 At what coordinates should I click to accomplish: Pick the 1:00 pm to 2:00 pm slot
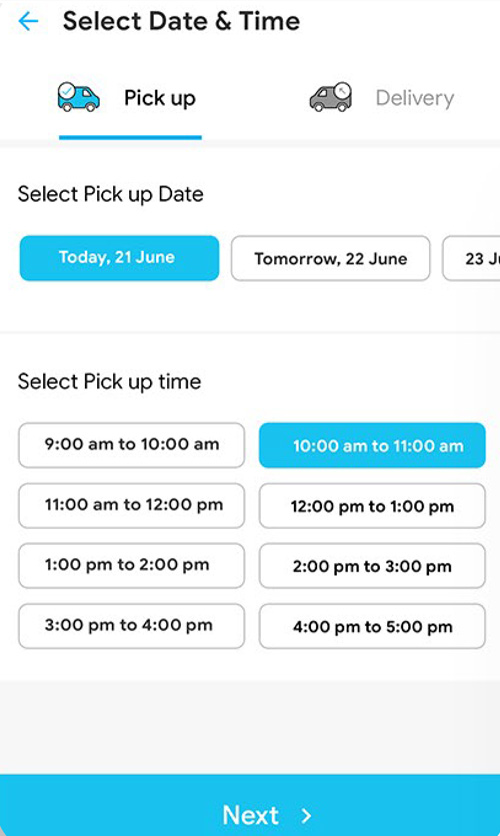[132, 566]
